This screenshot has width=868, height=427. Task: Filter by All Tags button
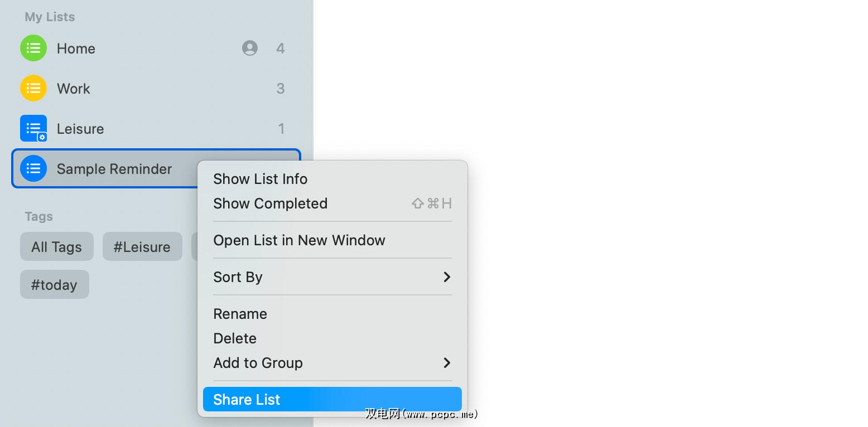click(57, 247)
